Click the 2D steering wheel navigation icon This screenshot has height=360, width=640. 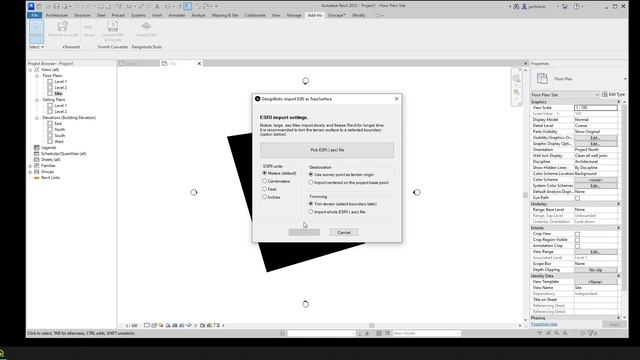point(516,78)
